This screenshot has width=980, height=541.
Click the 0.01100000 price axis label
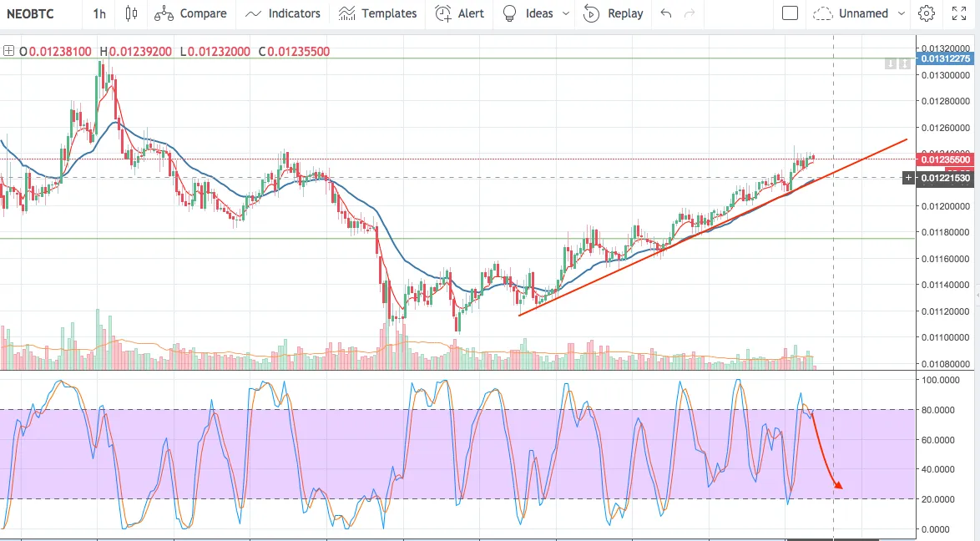pyautogui.click(x=946, y=337)
